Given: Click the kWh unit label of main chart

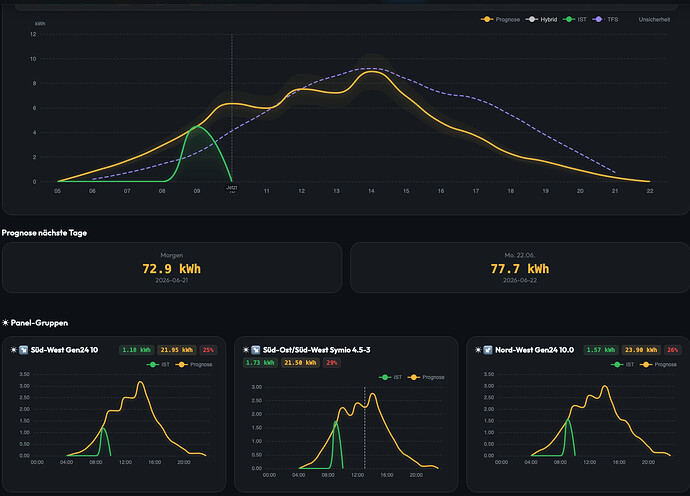Looking at the screenshot, I should point(40,23).
